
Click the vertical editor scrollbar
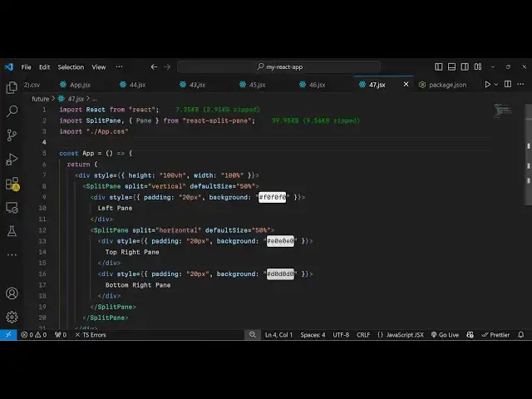point(528,155)
